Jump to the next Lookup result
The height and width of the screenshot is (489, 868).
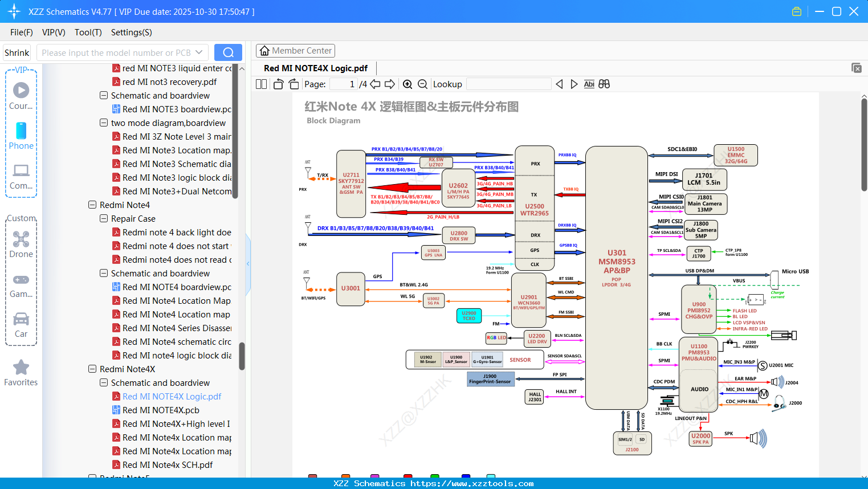[574, 84]
